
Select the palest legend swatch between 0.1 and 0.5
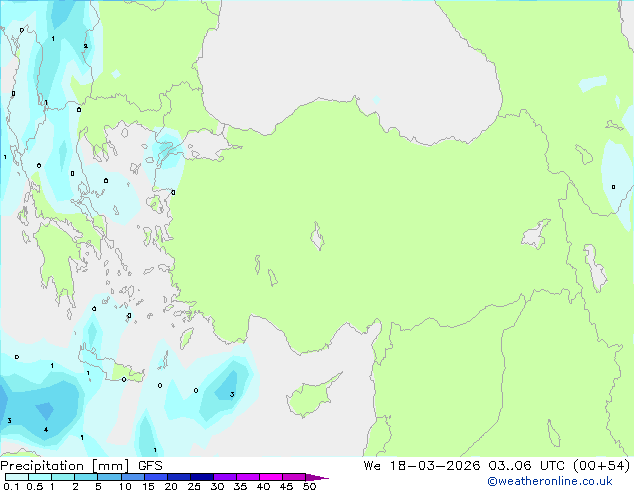(17, 477)
